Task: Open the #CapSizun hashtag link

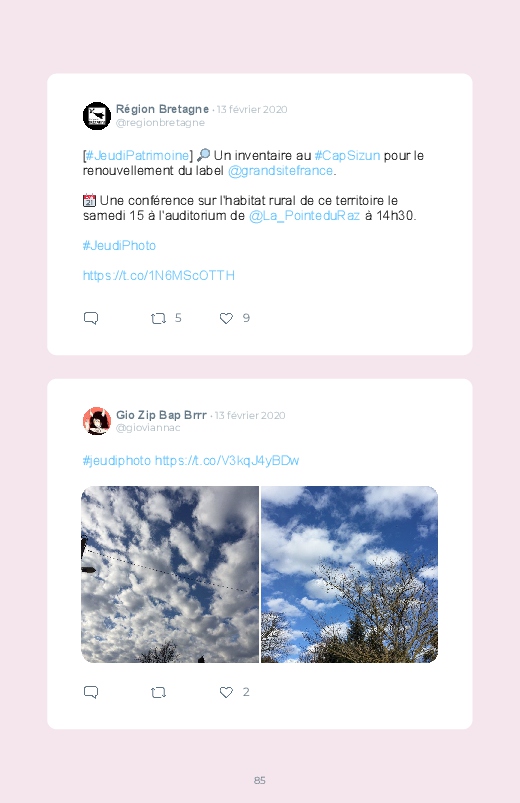Action: (x=347, y=156)
